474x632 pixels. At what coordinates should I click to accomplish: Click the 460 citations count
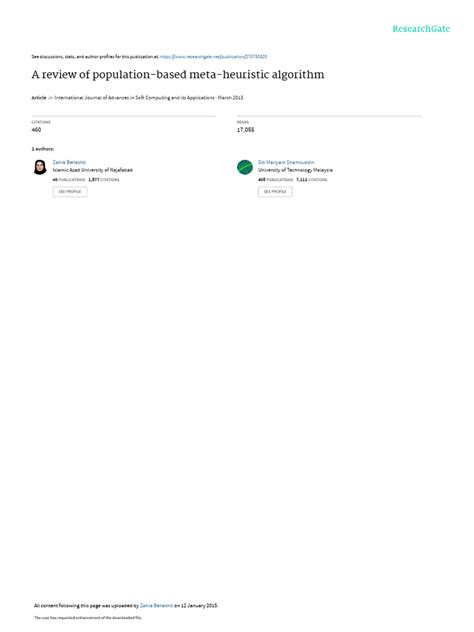coord(36,129)
